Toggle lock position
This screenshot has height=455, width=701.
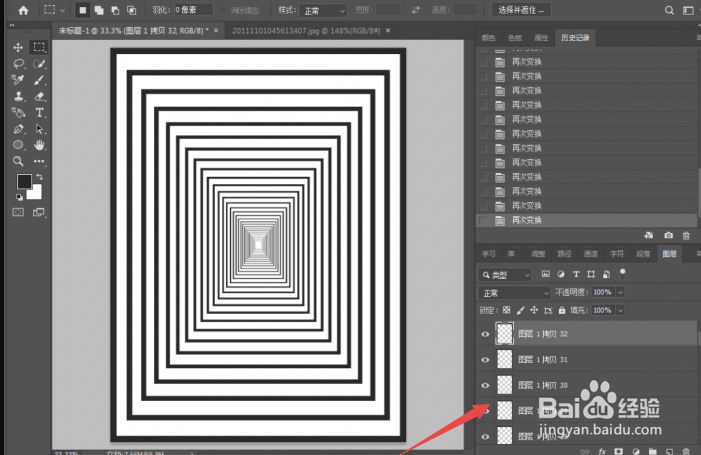[x=534, y=310]
